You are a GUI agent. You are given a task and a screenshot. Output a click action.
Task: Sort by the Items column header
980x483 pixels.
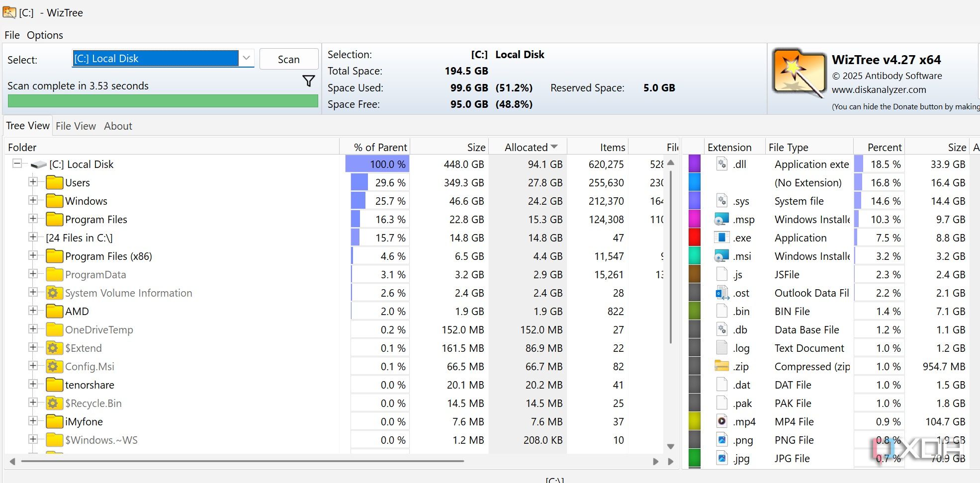598,147
